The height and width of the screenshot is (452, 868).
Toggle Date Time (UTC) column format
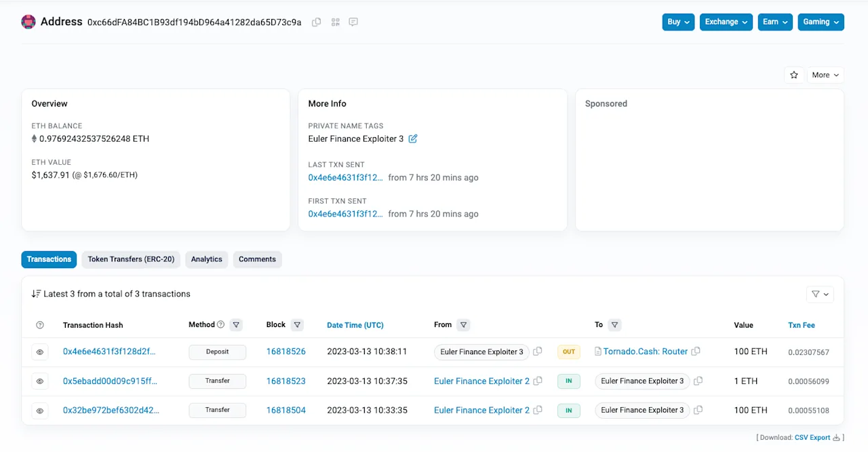(x=355, y=325)
